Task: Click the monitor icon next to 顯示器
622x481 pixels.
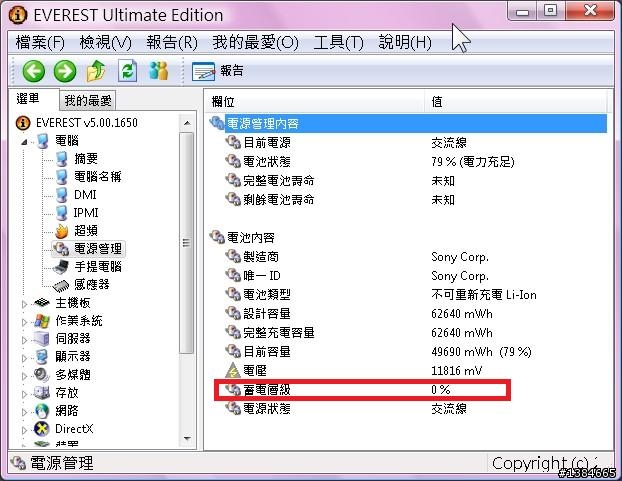Action: [x=41, y=357]
